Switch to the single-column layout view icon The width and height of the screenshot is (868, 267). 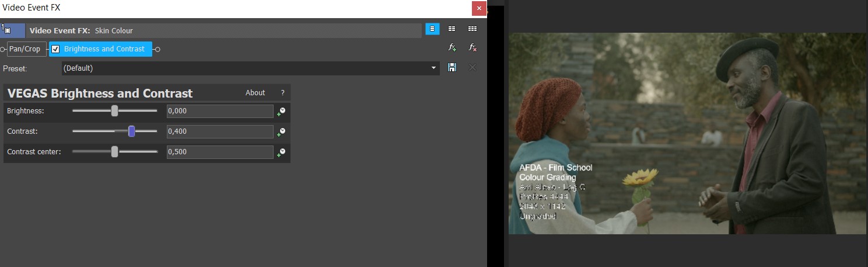pyautogui.click(x=432, y=29)
